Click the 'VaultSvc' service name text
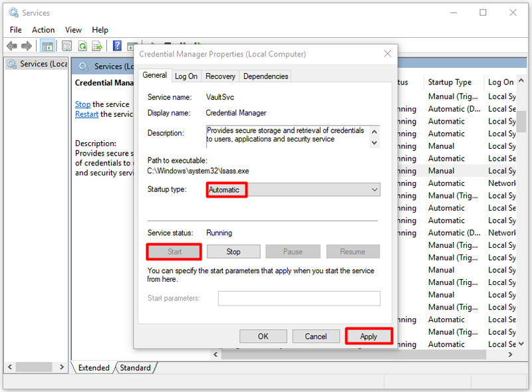Viewport: 532px width, 392px height. pyautogui.click(x=220, y=97)
